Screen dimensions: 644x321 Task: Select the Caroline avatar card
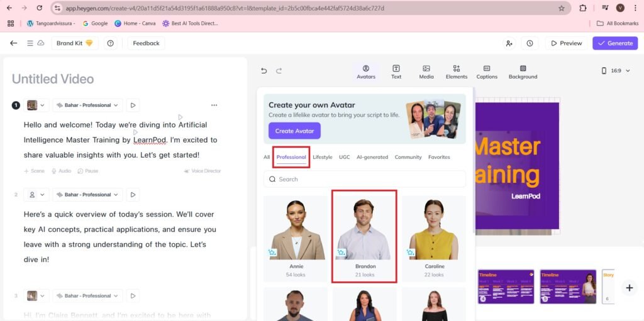[434, 239]
